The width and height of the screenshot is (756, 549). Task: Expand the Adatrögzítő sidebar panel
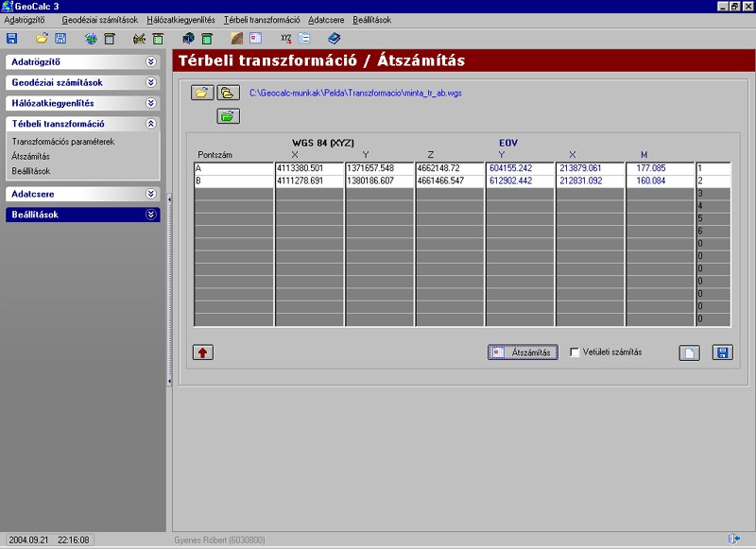click(x=151, y=61)
